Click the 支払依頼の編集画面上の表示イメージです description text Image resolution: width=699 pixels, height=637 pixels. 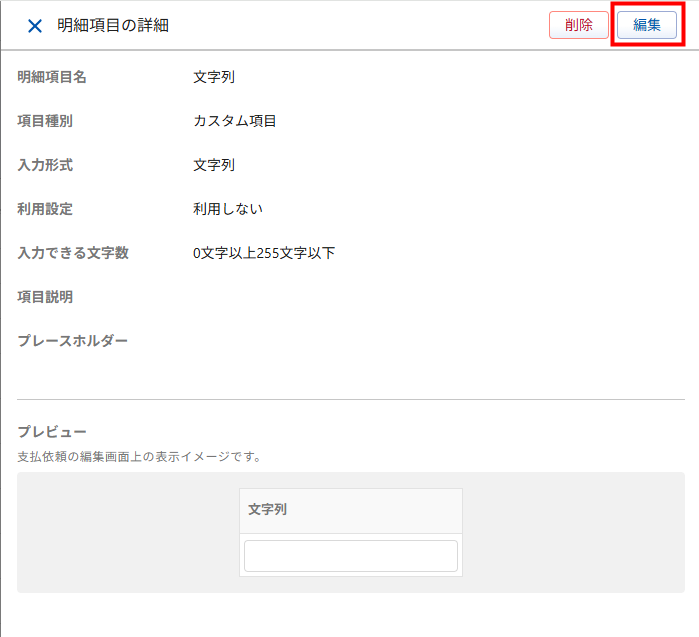(139, 457)
